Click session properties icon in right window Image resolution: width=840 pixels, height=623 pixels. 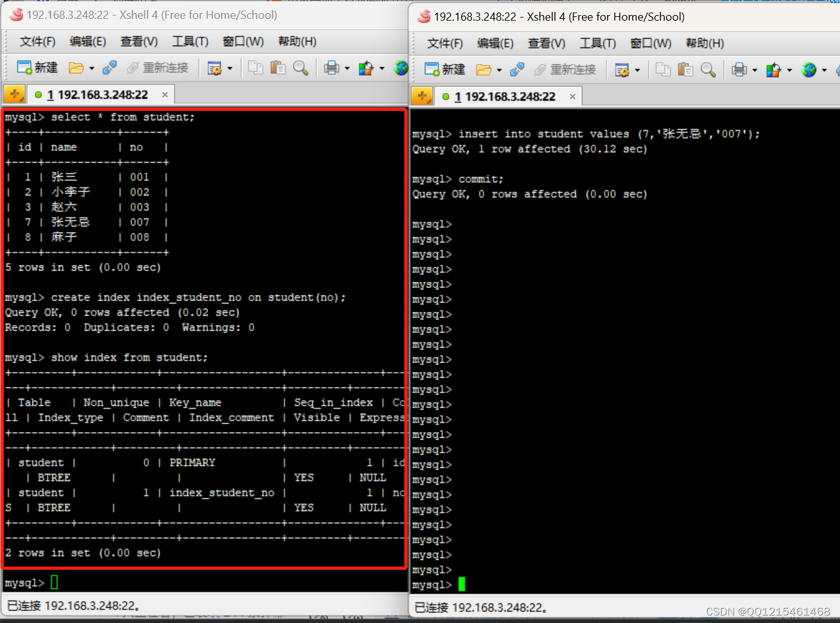pos(622,70)
